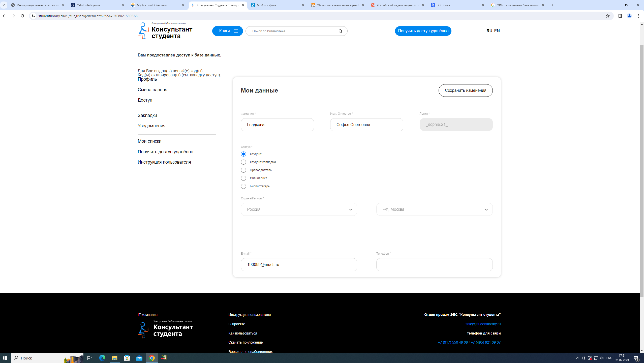Open Chrome three-dot menu
Image resolution: width=644 pixels, height=363 pixels.
click(x=638, y=16)
